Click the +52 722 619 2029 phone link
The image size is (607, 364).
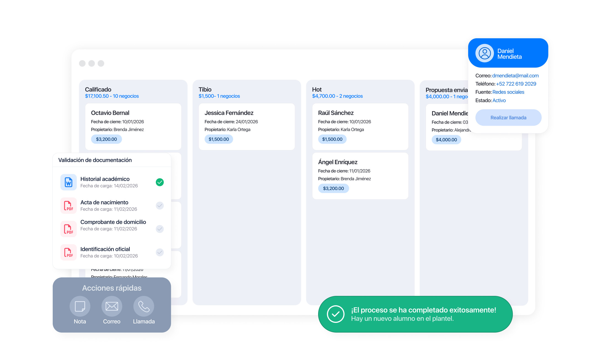click(516, 84)
